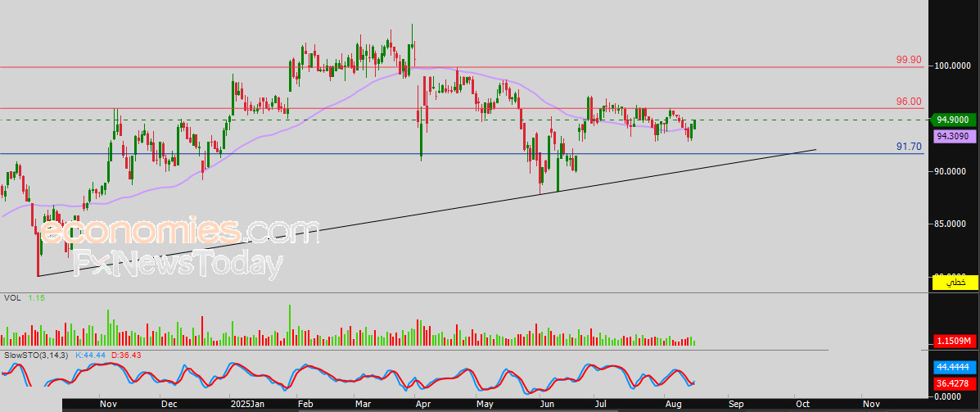Click the May label on the time axis

(485, 405)
